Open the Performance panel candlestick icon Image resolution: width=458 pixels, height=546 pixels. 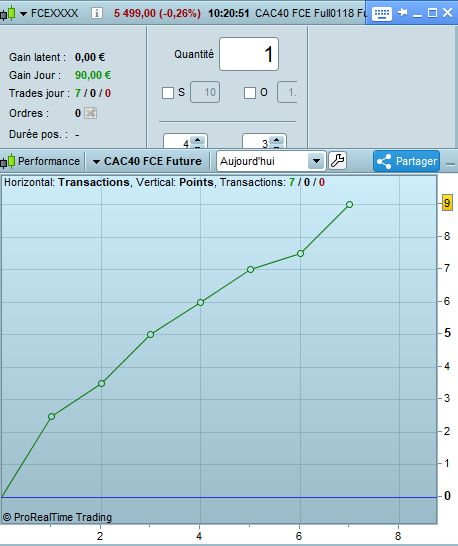pyautogui.click(x=8, y=161)
